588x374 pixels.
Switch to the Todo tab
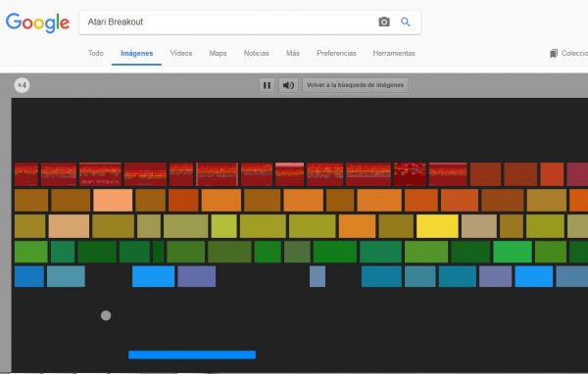[96, 53]
